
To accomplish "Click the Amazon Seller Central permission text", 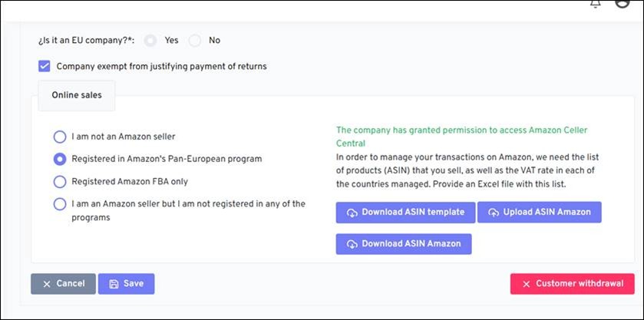I will (461, 137).
